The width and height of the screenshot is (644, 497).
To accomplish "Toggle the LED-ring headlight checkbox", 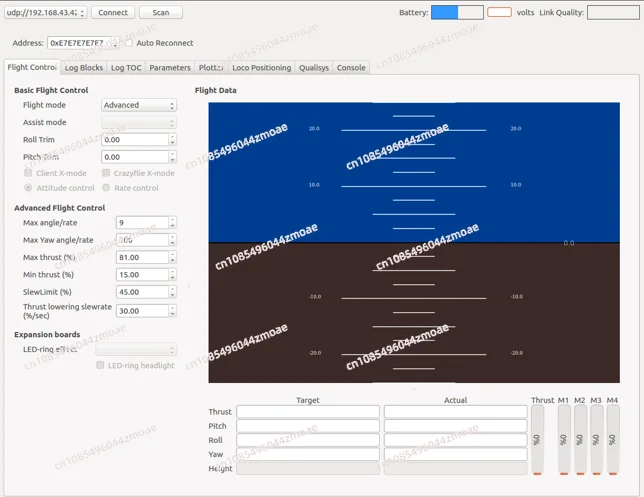I will point(100,366).
